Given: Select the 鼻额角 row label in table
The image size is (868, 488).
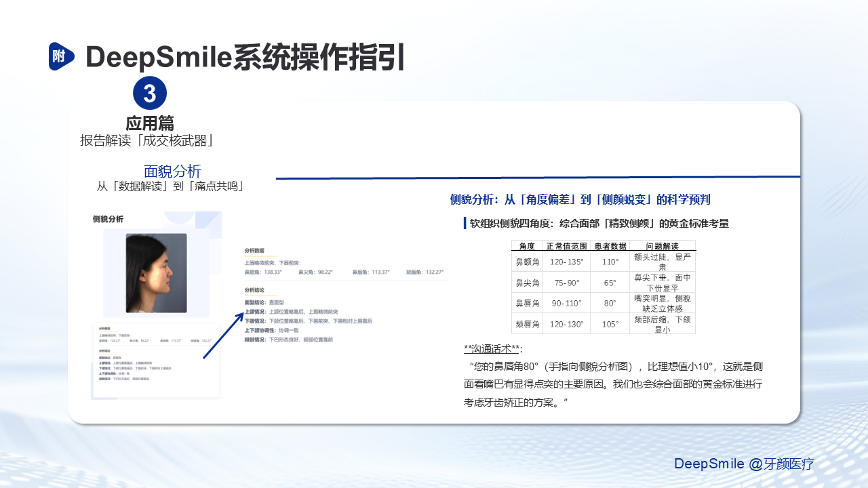Looking at the screenshot, I should click(x=526, y=262).
